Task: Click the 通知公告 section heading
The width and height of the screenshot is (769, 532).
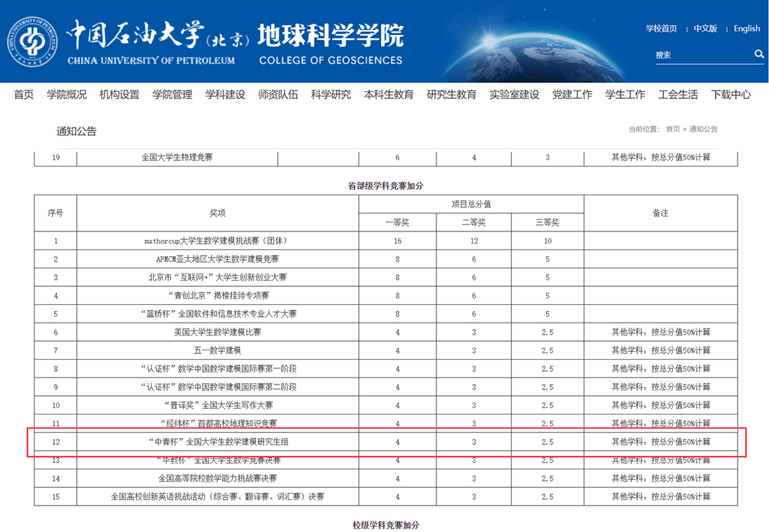Action: click(76, 131)
